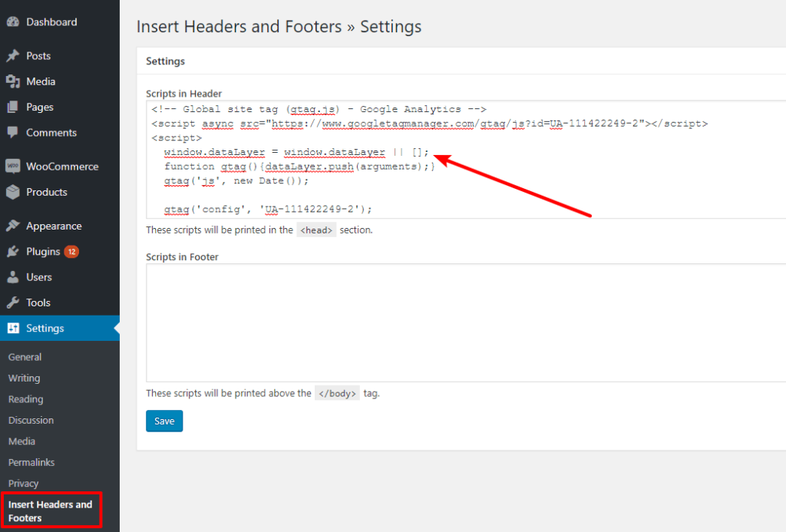The image size is (786, 532).
Task: Click the Comments speech bubble icon
Action: (x=13, y=132)
